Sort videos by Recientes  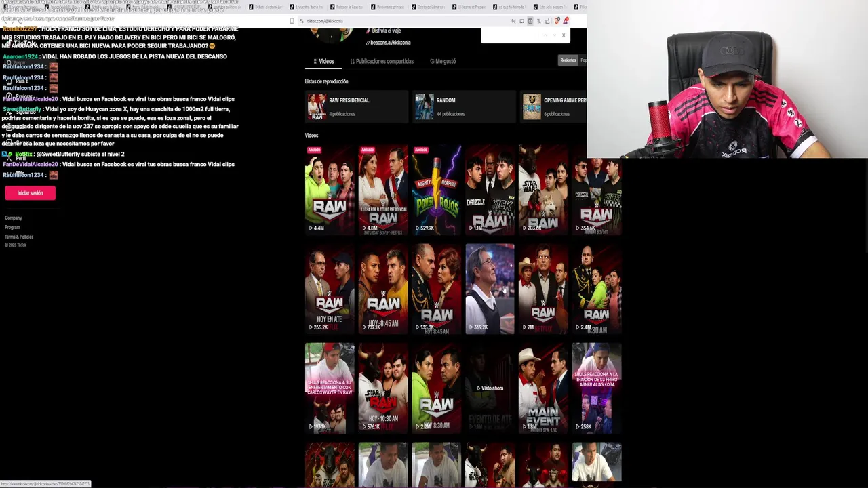[568, 60]
